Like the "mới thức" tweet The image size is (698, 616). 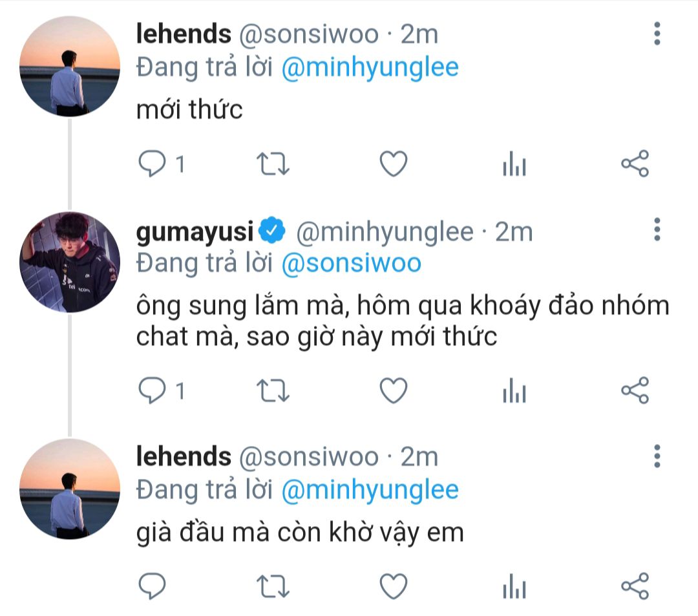(x=393, y=164)
